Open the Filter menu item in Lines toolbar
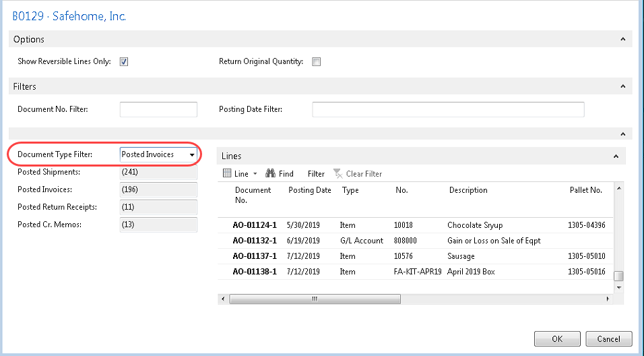The height and width of the screenshot is (356, 644). coord(316,174)
